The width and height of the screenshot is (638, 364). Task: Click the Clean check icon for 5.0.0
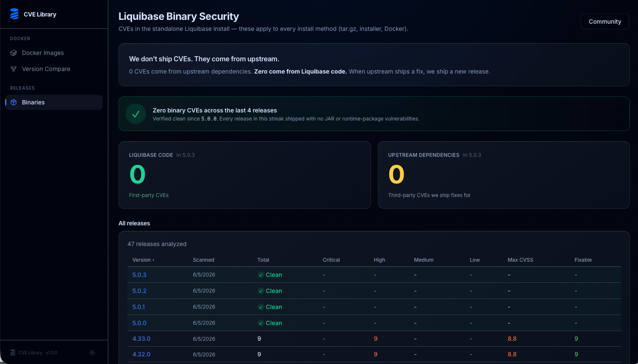pyautogui.click(x=261, y=323)
